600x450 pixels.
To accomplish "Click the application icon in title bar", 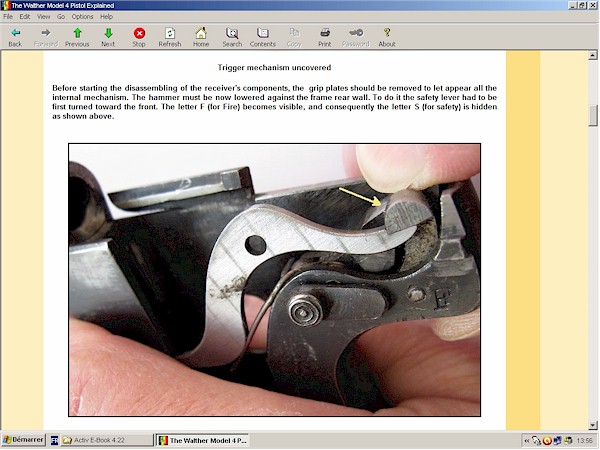I will point(5,5).
